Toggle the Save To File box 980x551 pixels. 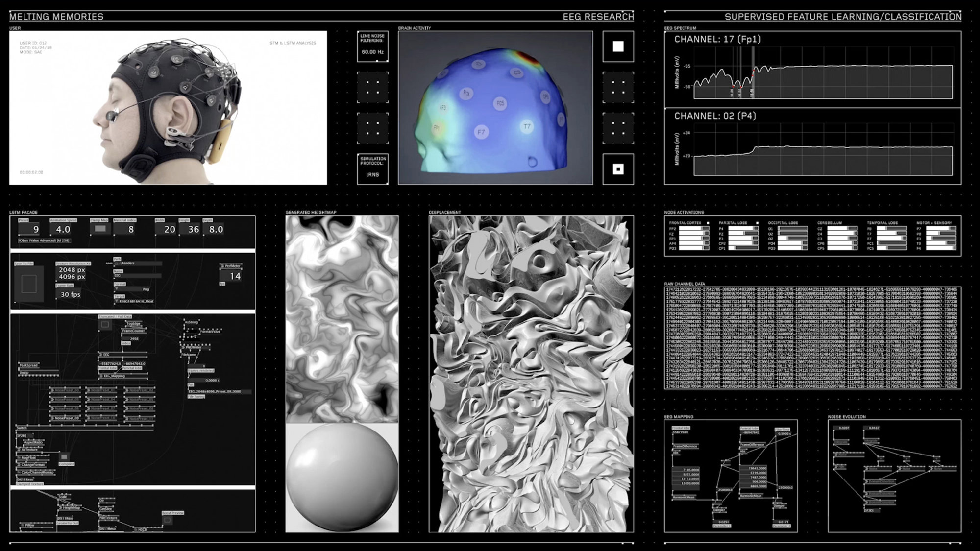29,284
